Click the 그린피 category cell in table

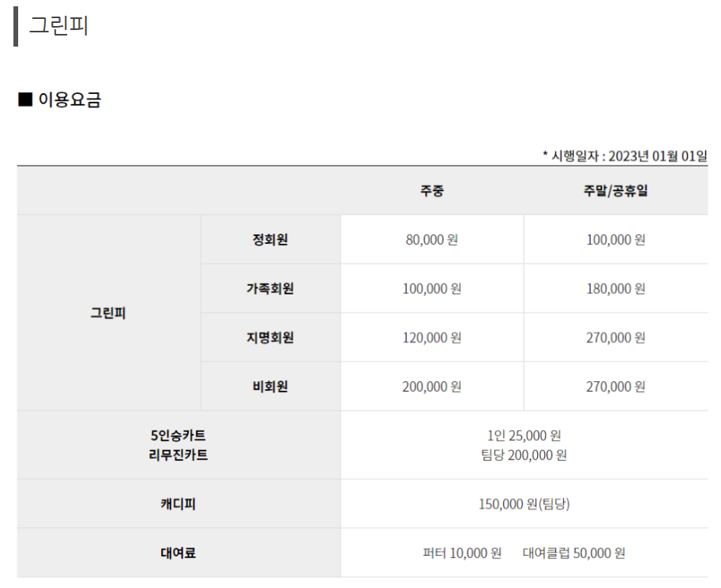pos(108,313)
